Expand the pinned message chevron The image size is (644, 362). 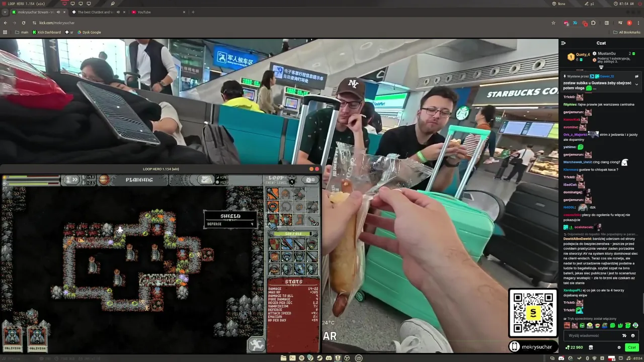pos(636,84)
